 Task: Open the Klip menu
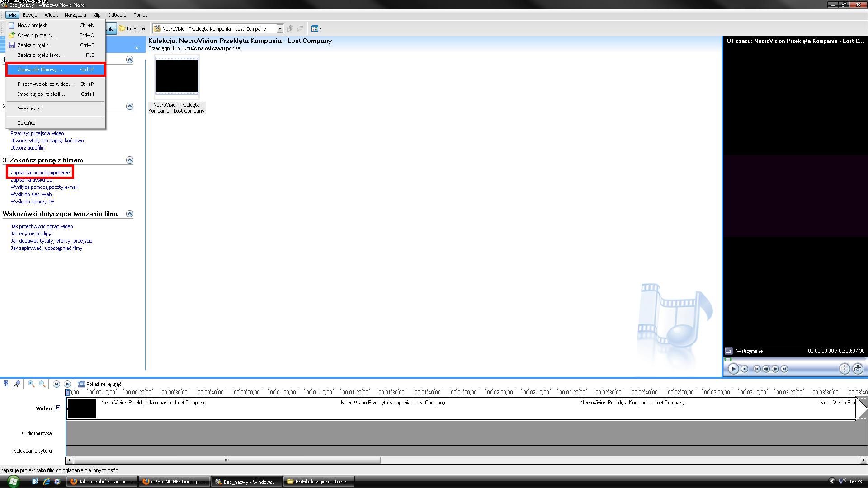click(97, 15)
